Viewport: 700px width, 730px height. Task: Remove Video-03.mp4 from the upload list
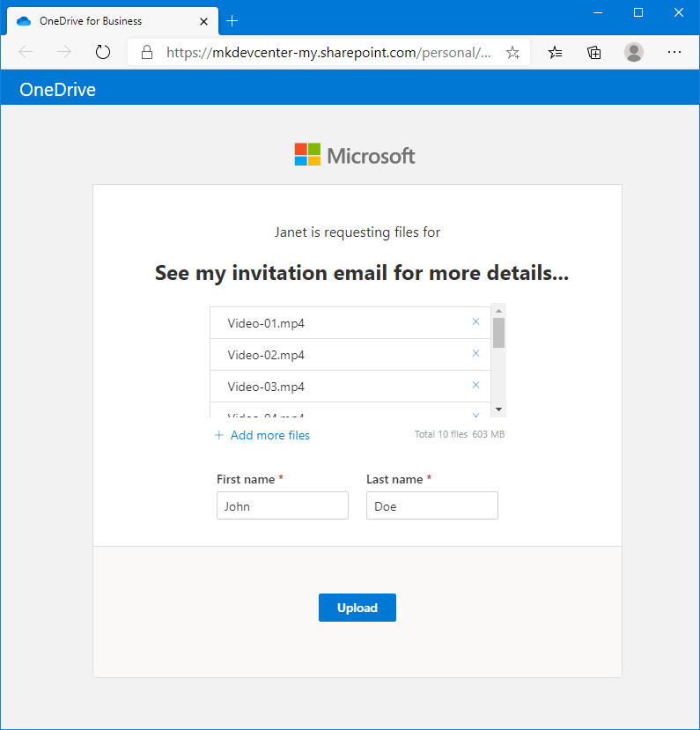475,386
